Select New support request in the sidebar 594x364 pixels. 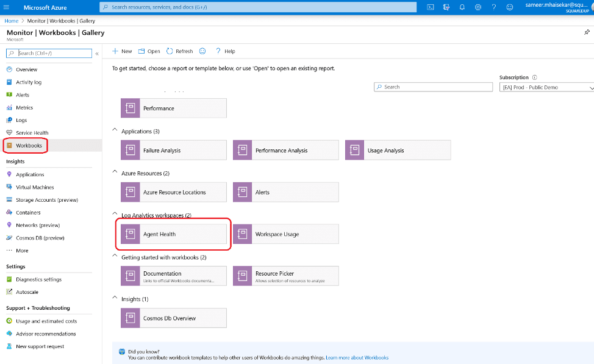coord(40,346)
